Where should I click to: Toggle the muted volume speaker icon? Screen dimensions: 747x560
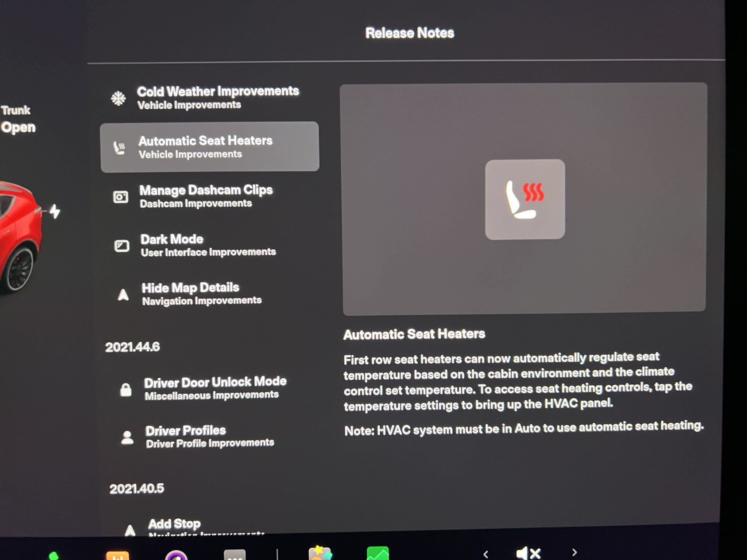tap(528, 553)
